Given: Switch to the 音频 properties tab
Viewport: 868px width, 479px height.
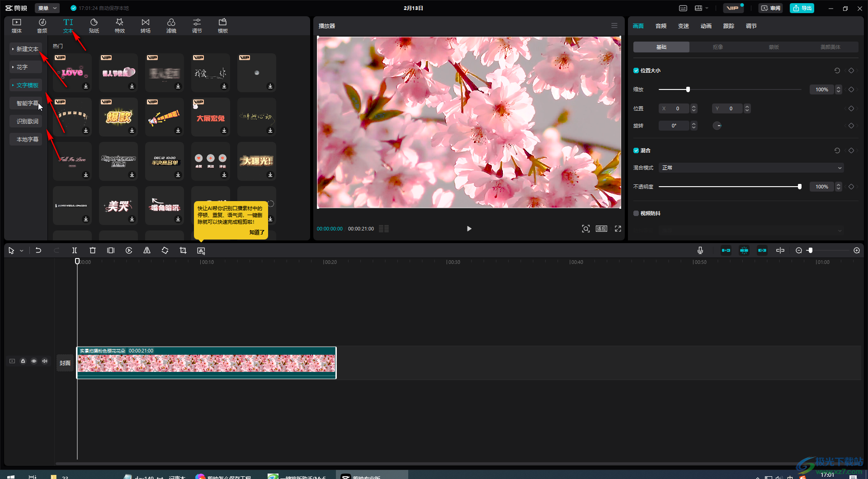Looking at the screenshot, I should pos(661,26).
